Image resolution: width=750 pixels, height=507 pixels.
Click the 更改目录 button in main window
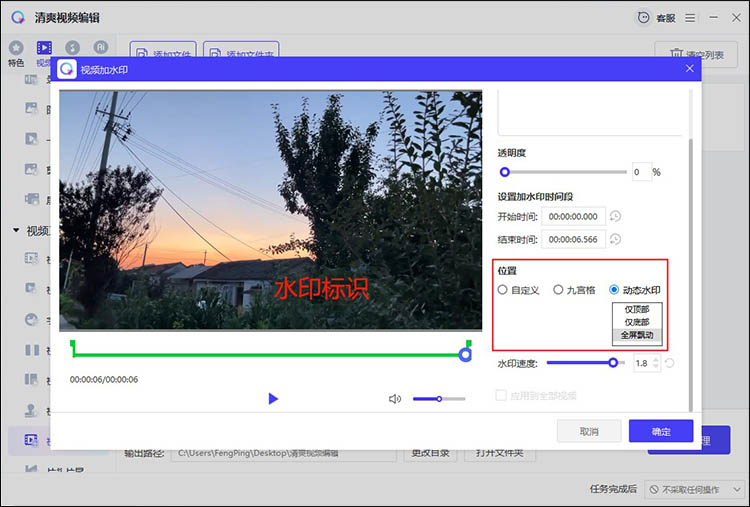click(x=430, y=453)
